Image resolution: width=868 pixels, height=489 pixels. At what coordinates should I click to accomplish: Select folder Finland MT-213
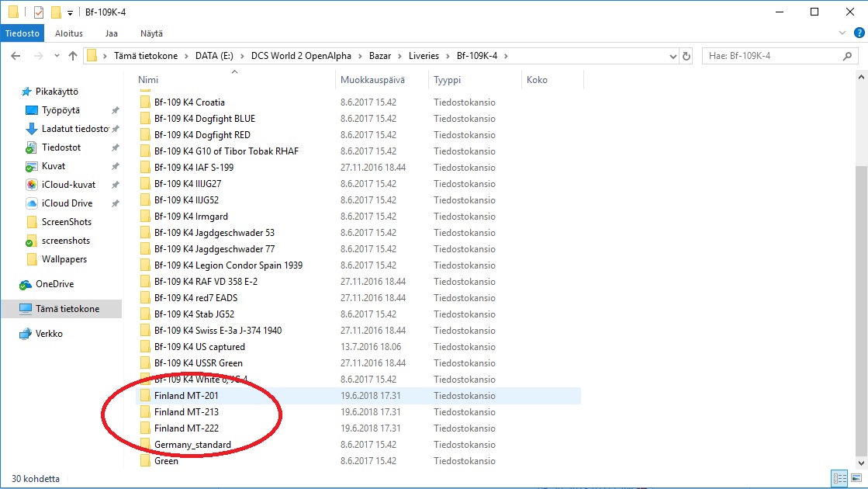point(186,412)
